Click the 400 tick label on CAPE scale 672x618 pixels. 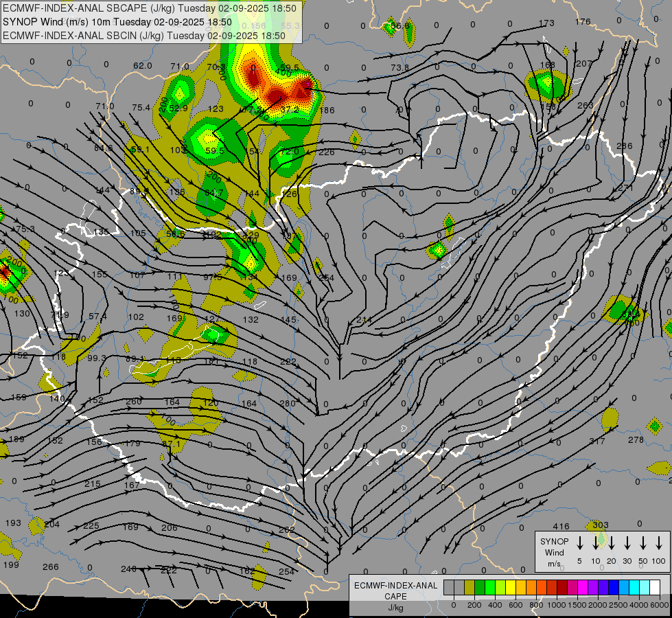[495, 605]
